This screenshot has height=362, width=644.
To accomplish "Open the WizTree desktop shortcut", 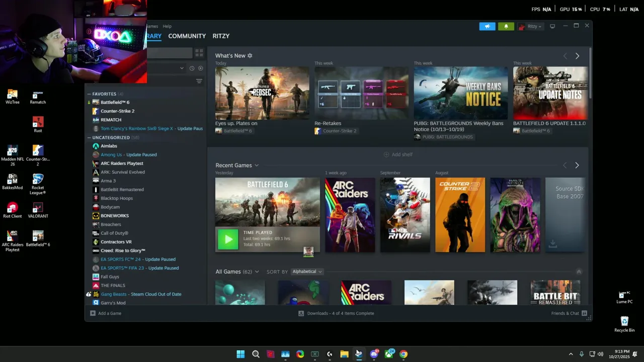I will (12, 97).
